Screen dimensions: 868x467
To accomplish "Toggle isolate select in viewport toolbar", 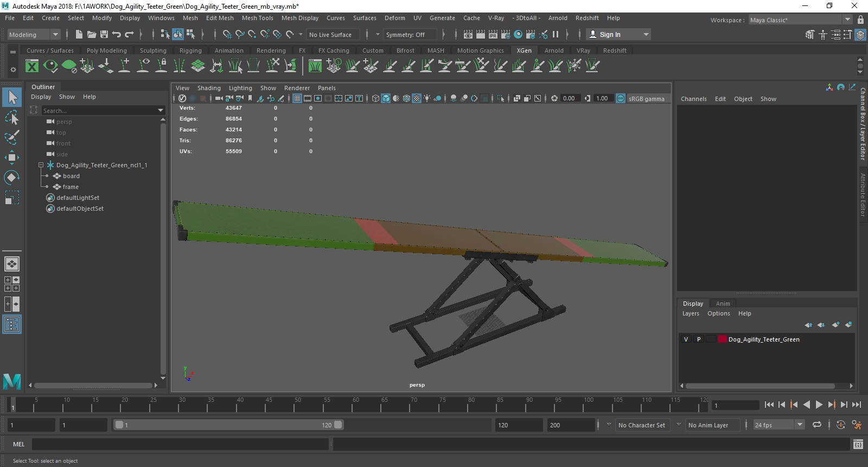I will click(501, 98).
